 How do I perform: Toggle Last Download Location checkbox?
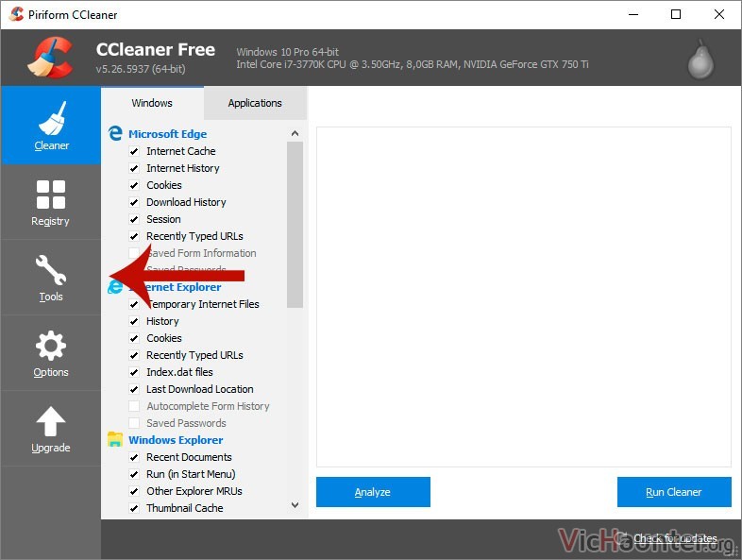[134, 389]
